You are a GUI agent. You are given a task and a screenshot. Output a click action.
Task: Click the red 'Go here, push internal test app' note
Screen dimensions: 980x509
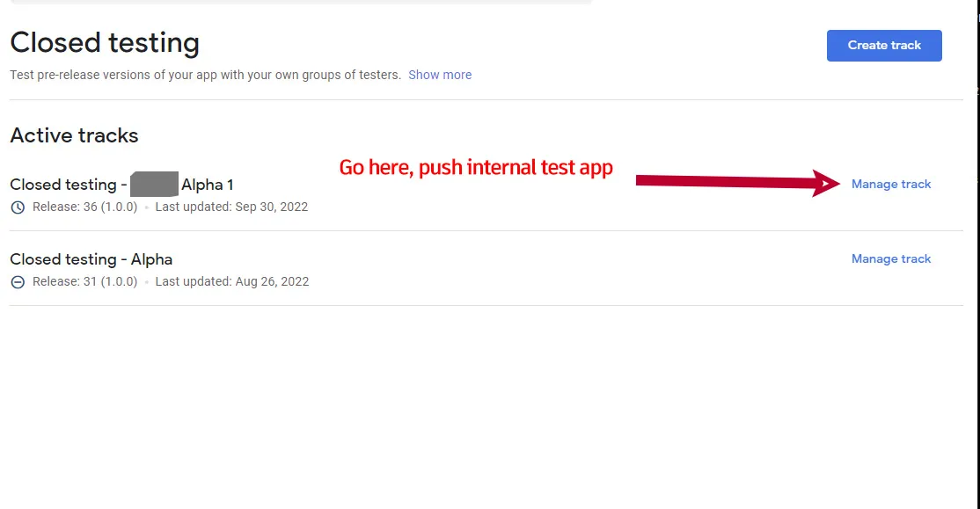[x=476, y=167]
